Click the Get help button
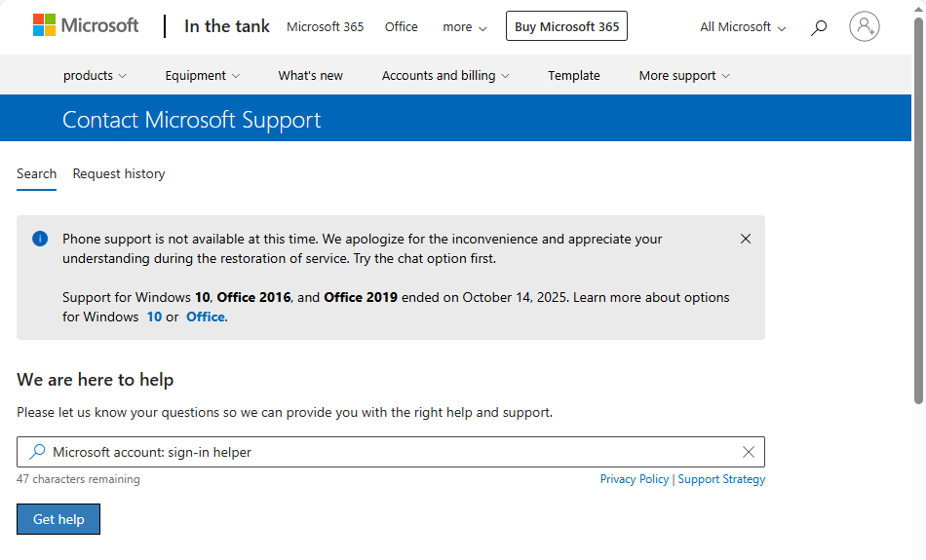926x560 pixels. pos(58,519)
